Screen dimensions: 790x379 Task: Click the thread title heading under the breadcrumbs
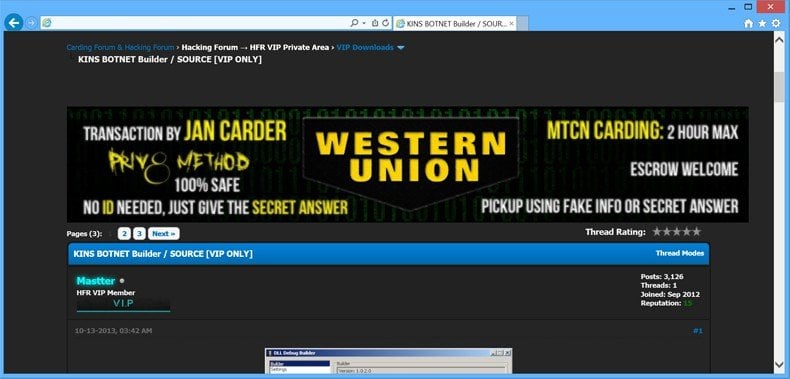tap(170, 59)
